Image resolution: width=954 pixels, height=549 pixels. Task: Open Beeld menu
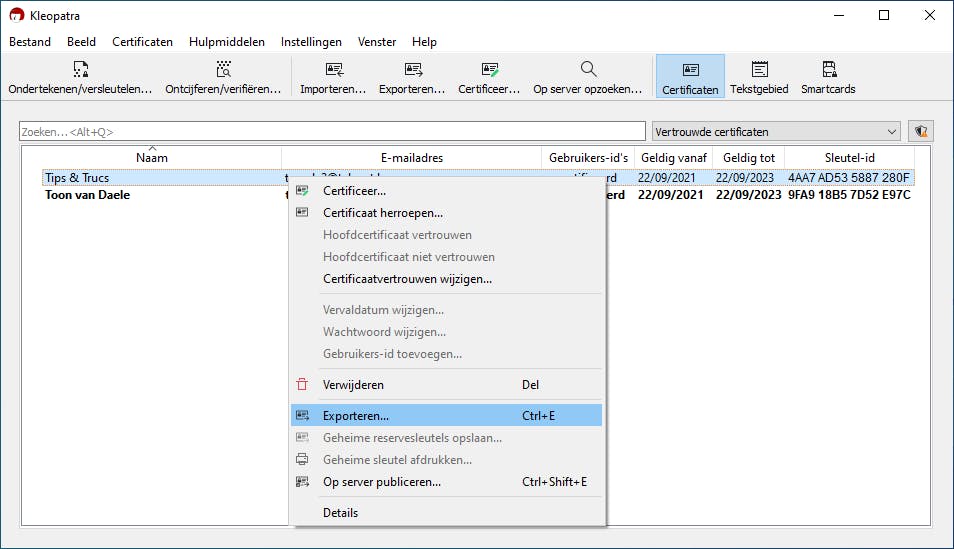pos(82,42)
